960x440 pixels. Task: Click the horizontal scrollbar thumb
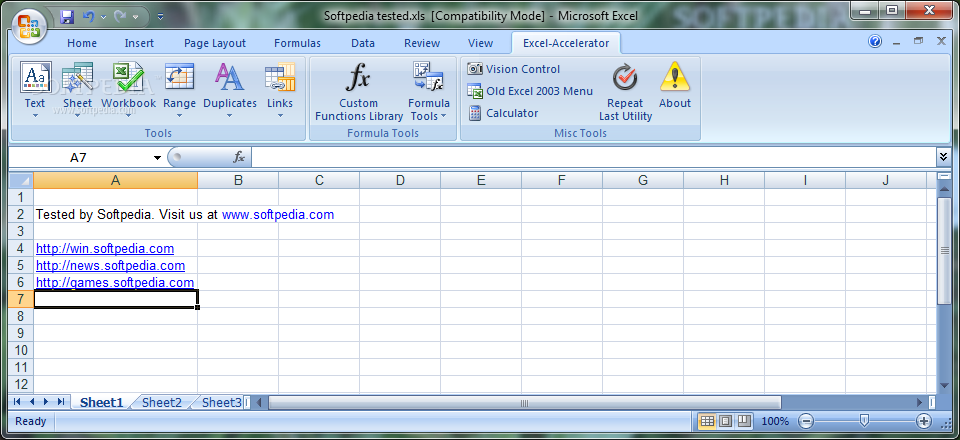pyautogui.click(x=525, y=402)
